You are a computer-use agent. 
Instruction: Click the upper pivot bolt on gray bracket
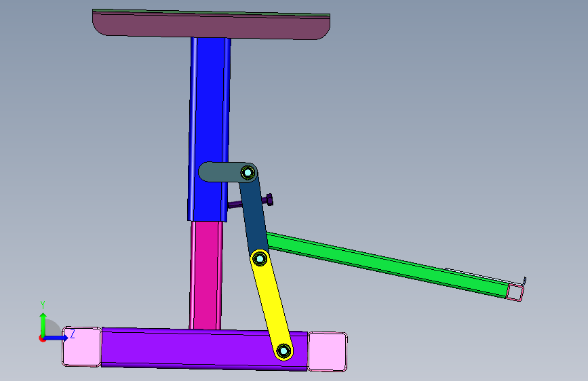tap(248, 173)
